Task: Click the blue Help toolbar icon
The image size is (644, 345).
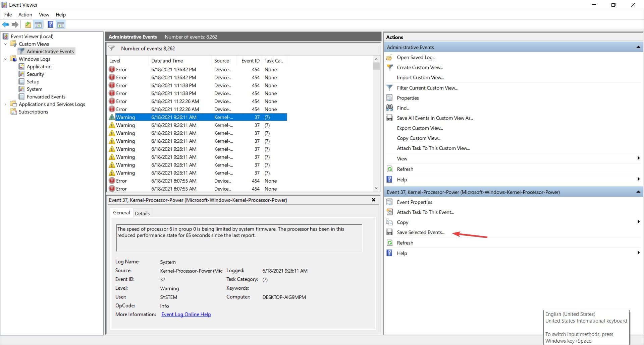Action: [50, 24]
